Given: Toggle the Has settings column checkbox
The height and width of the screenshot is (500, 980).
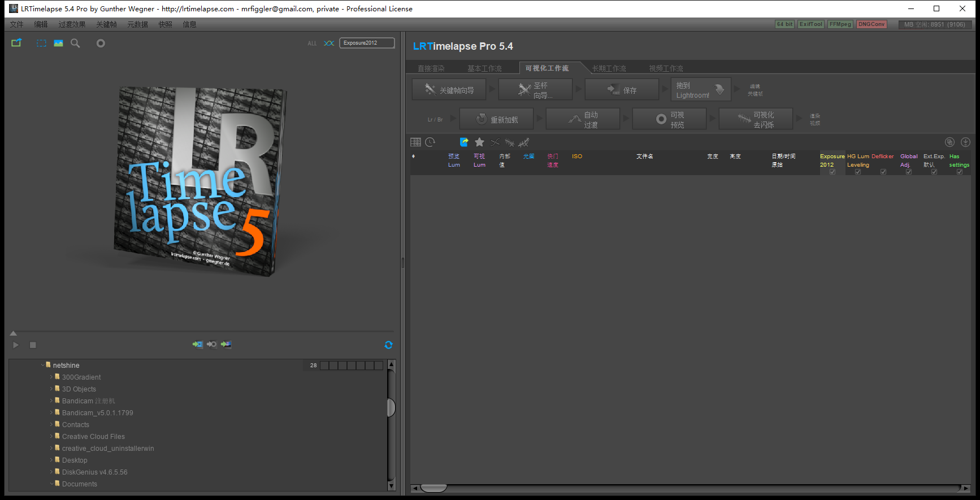Looking at the screenshot, I should tap(960, 172).
